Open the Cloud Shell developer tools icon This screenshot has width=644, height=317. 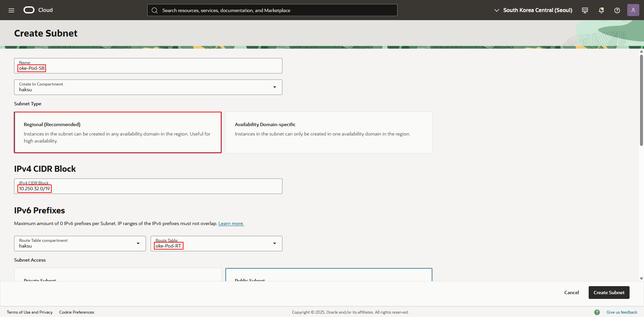[585, 10]
